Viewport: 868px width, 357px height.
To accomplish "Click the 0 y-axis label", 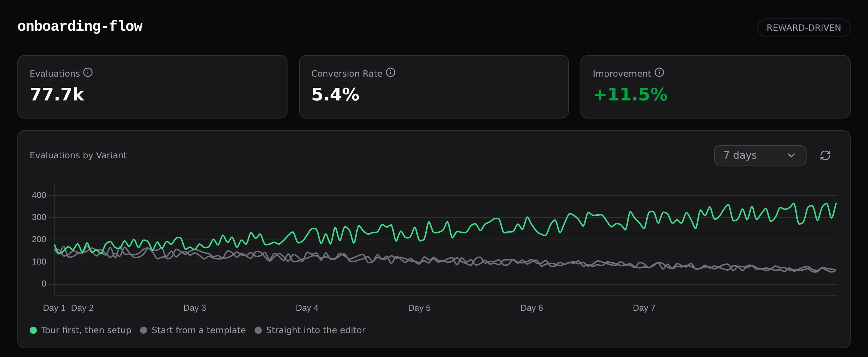I will (44, 284).
